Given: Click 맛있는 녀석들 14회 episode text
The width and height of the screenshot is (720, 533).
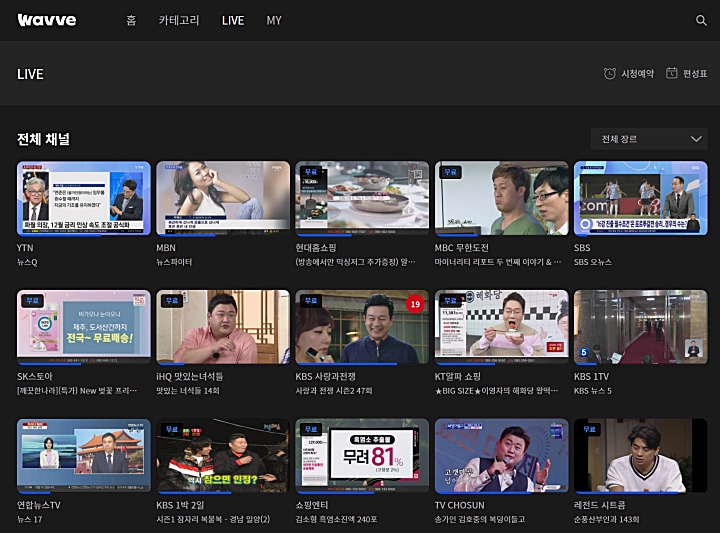Looking at the screenshot, I should pos(188,391).
